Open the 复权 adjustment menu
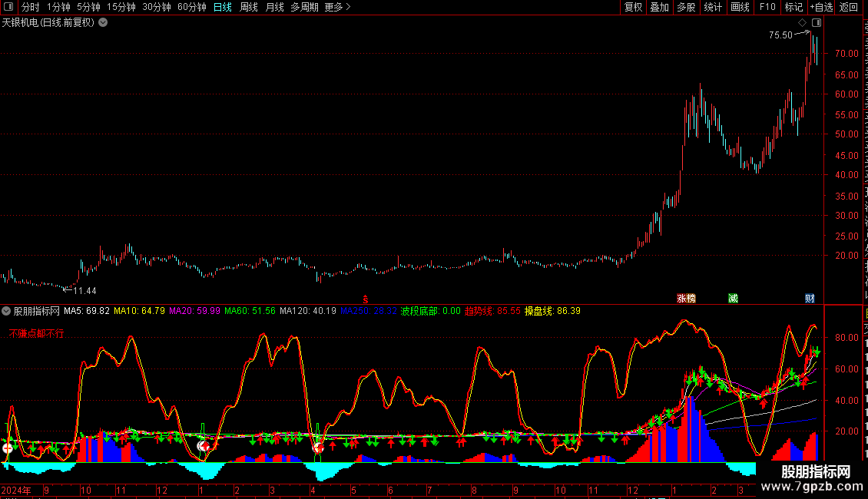 click(633, 7)
